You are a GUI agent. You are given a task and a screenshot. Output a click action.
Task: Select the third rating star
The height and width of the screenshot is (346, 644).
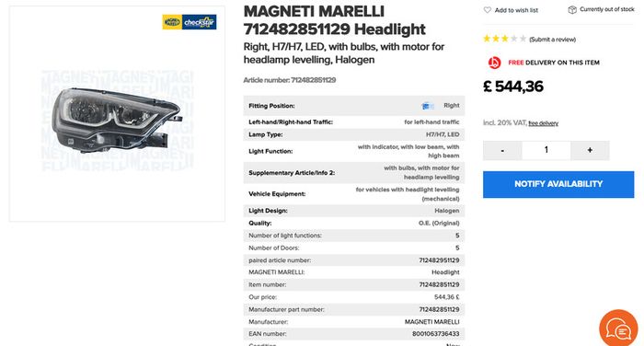click(505, 39)
